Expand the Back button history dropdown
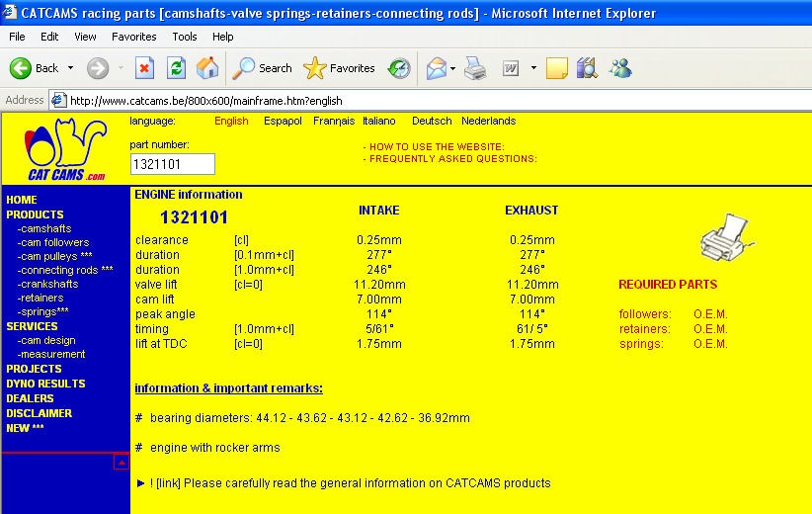 [x=70, y=68]
